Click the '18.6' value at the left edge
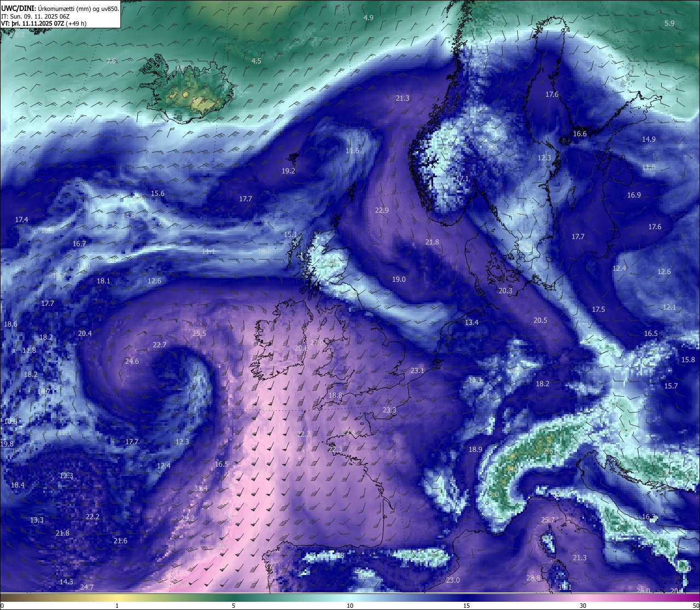Screen dimensions: 700x610 tap(10, 324)
